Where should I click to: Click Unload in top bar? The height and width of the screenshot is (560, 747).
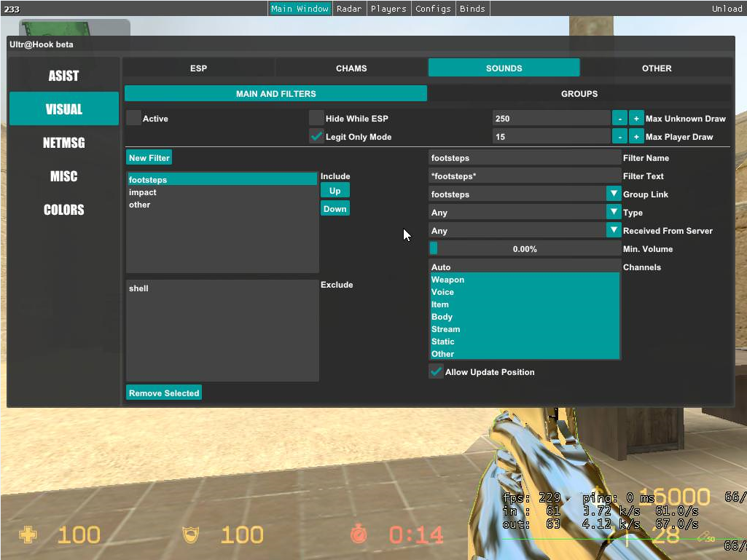pyautogui.click(x=727, y=9)
